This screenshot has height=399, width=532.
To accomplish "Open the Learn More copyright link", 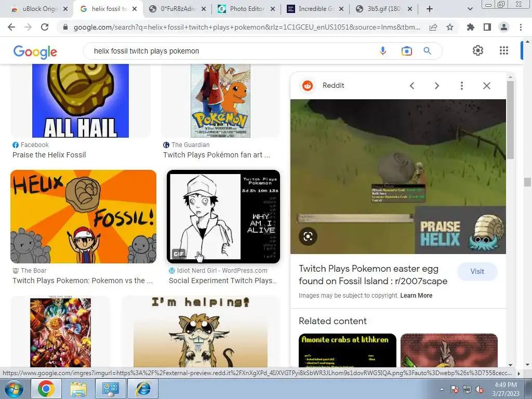I will click(416, 296).
